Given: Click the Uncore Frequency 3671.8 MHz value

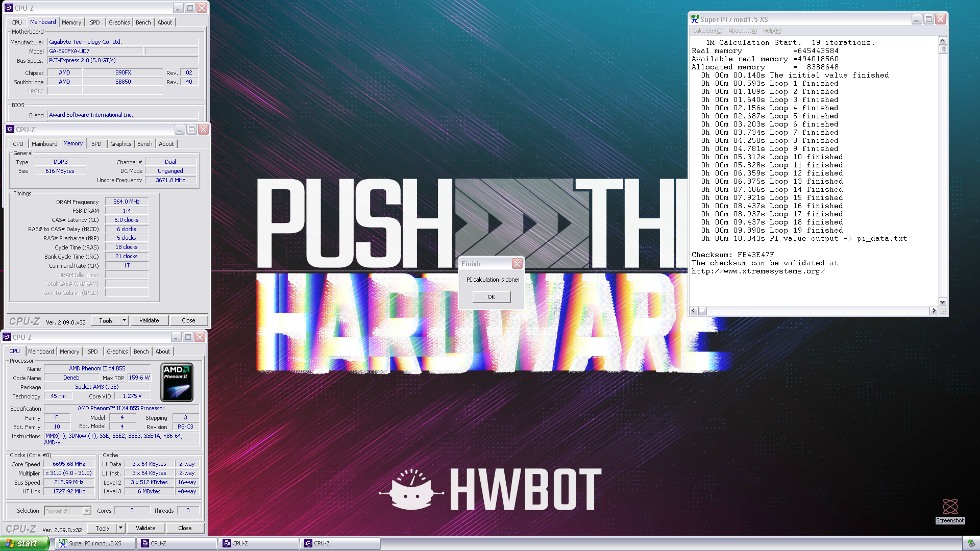Looking at the screenshot, I should coord(170,180).
